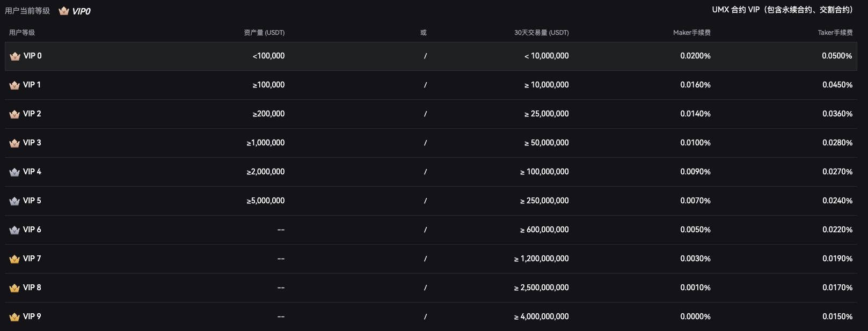The height and width of the screenshot is (331, 868).
Task: Click the Maker手续费 column header
Action: (692, 33)
